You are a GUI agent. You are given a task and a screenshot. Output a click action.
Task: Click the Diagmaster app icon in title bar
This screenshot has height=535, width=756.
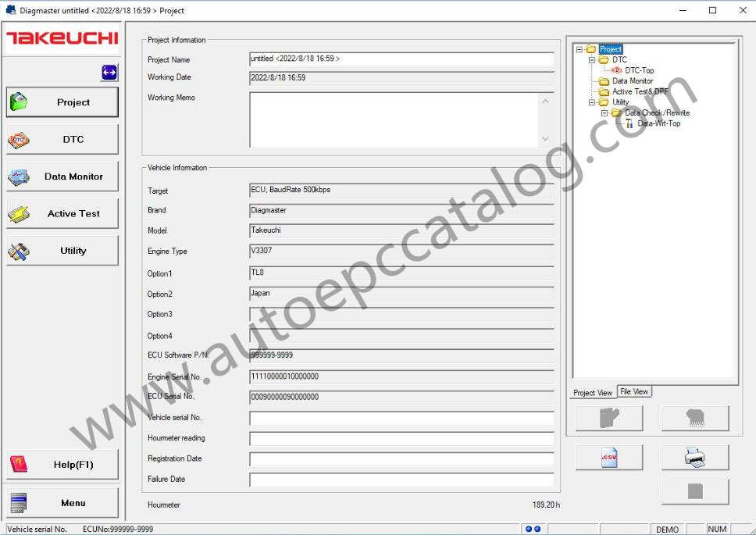(11, 10)
